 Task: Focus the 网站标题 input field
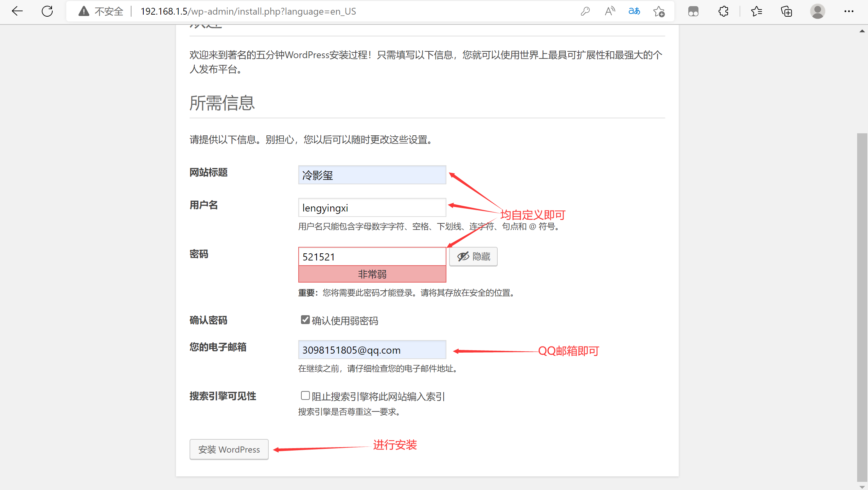372,175
